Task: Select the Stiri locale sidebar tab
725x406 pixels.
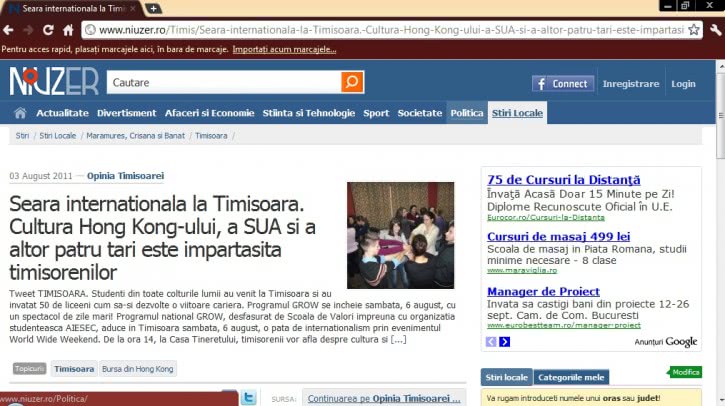Action: [506, 377]
